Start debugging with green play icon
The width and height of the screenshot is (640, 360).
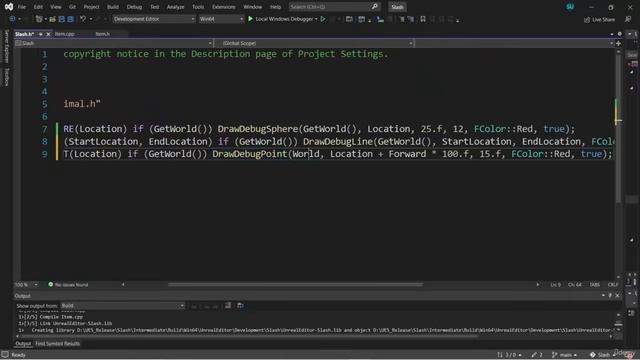click(250, 19)
